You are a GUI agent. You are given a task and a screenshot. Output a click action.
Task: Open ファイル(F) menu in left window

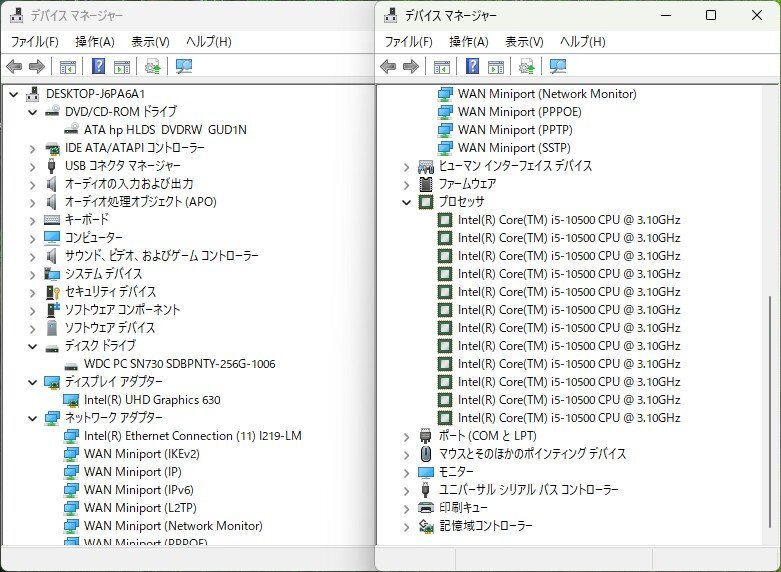[34, 41]
